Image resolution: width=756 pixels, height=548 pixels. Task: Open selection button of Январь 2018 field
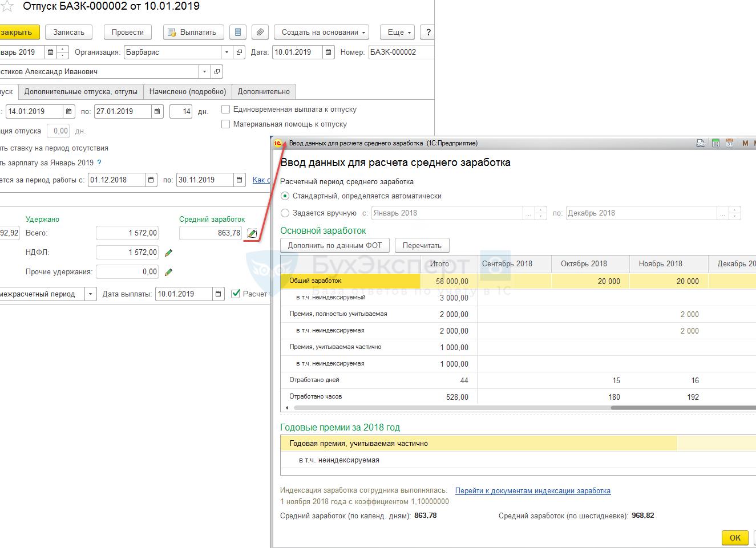pyautogui.click(x=529, y=213)
